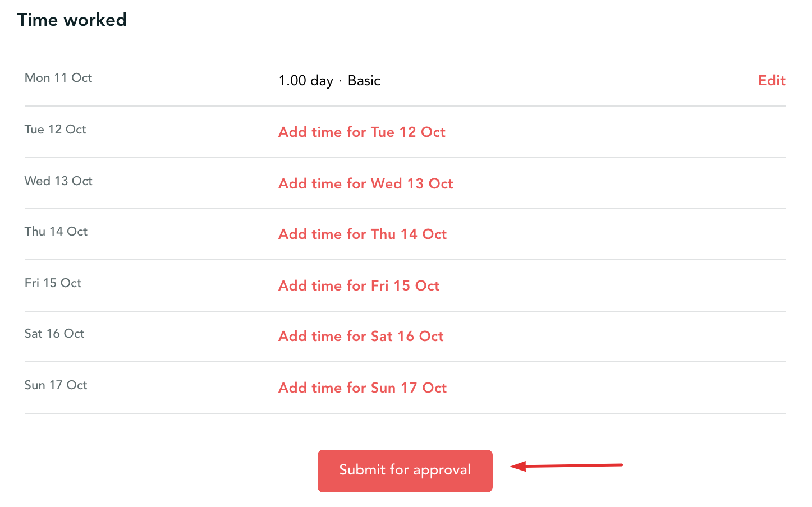Click the red arrow beside Submit button

pyautogui.click(x=567, y=465)
